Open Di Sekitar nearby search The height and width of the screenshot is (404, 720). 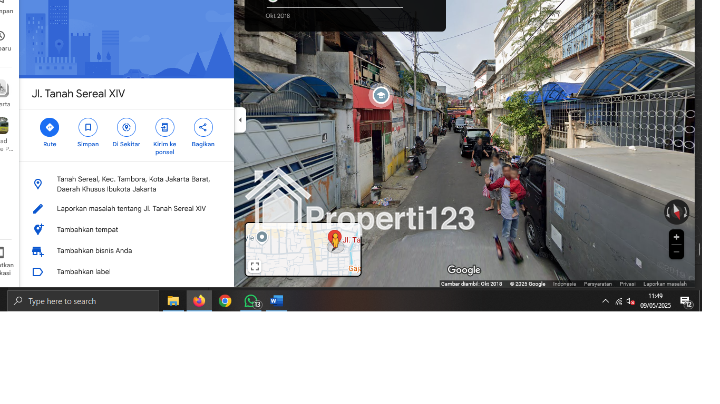pyautogui.click(x=126, y=127)
